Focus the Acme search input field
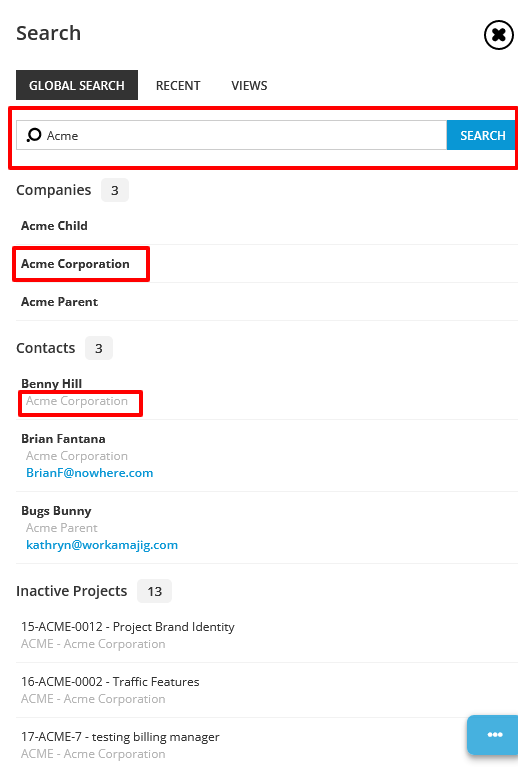518x767 pixels. pyautogui.click(x=231, y=135)
